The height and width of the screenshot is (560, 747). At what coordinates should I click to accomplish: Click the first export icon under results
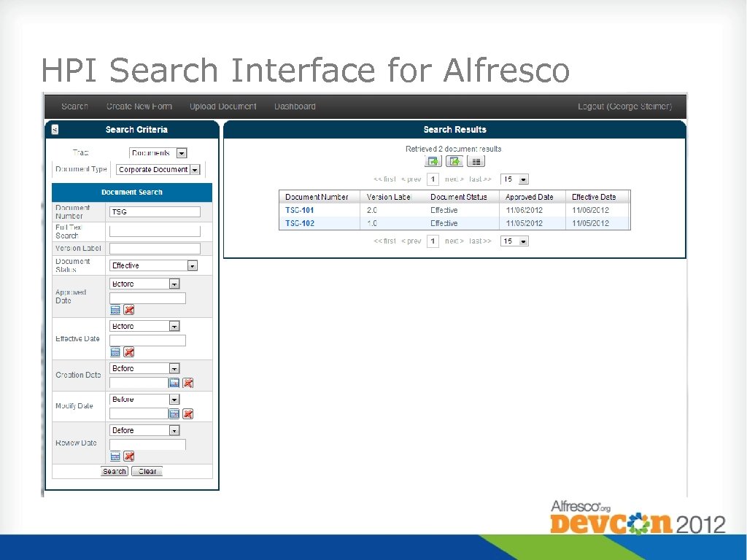[433, 161]
